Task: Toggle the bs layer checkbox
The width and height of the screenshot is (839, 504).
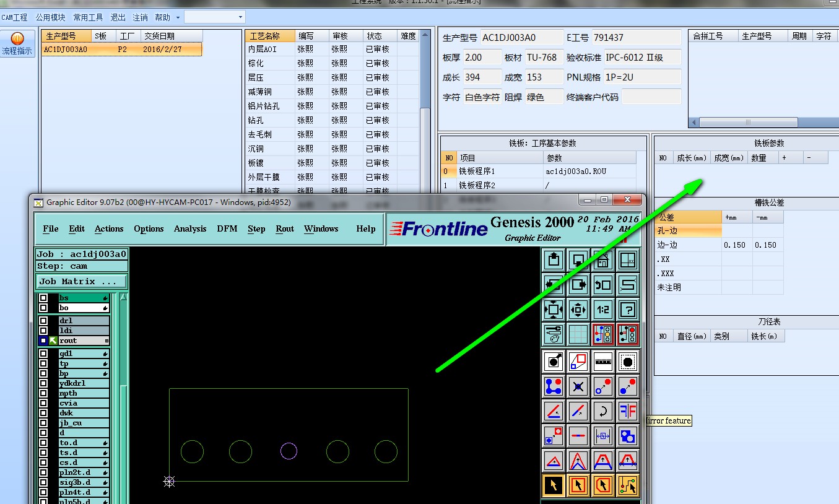Action: pos(43,298)
